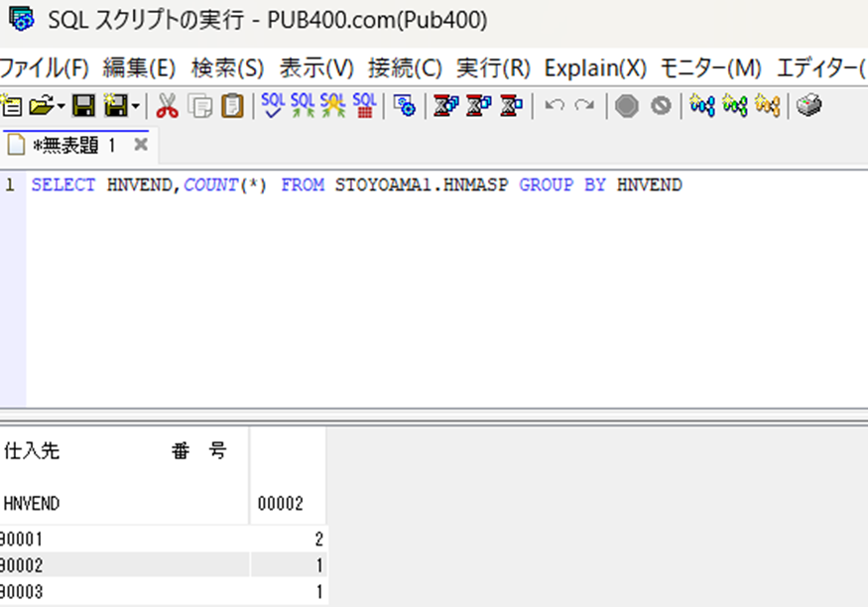Select result row 90001
This screenshot has height=607, width=868.
pyautogui.click(x=124, y=539)
